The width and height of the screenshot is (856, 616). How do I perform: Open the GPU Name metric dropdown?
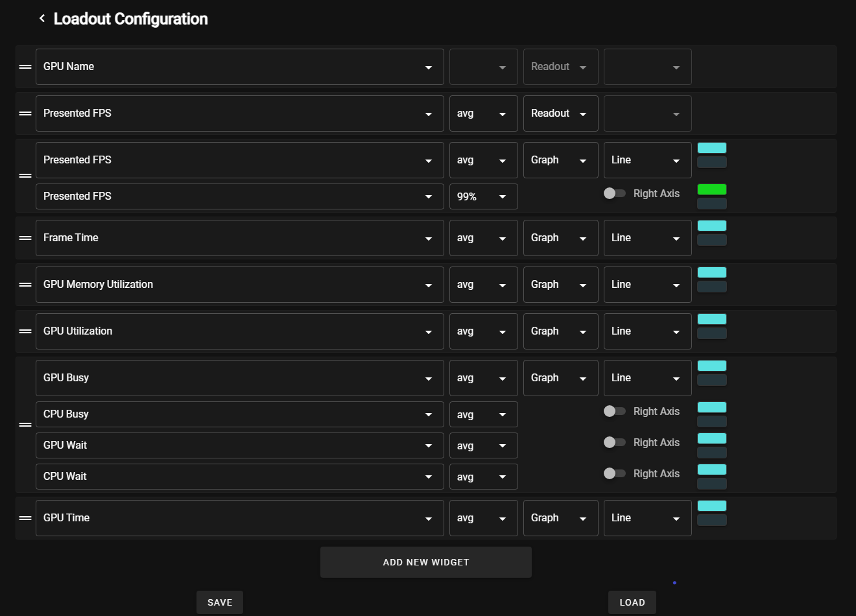point(240,67)
